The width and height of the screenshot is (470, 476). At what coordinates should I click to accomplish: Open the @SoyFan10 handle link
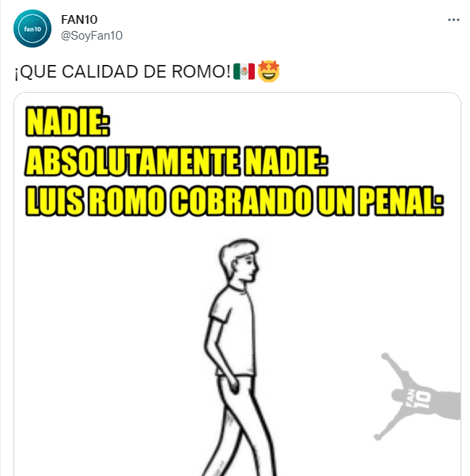(92, 36)
